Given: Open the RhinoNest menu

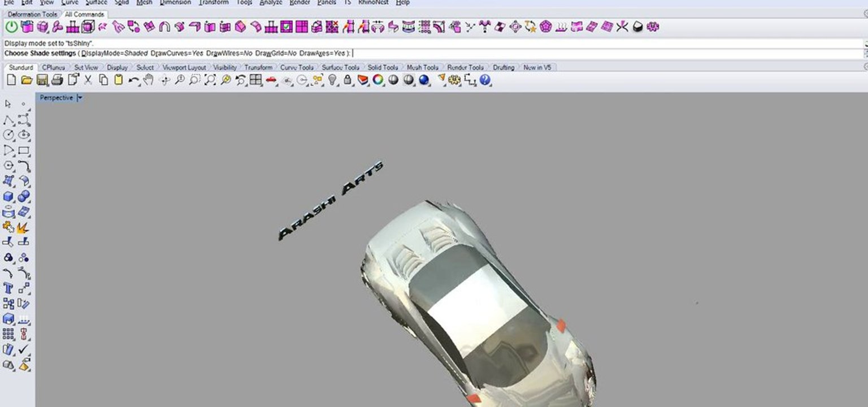Looking at the screenshot, I should [374, 3].
